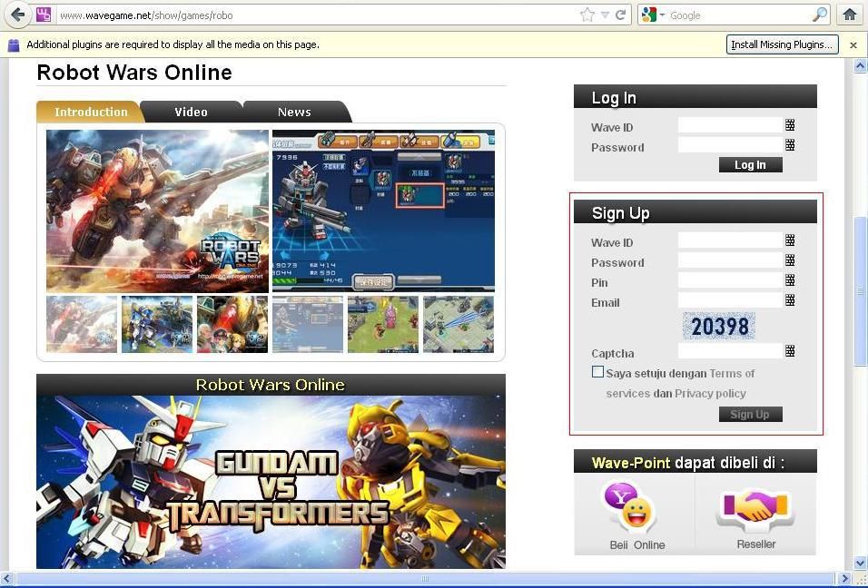Open virtual keyboard icon beside Log In Password
The image size is (868, 588).
click(790, 145)
